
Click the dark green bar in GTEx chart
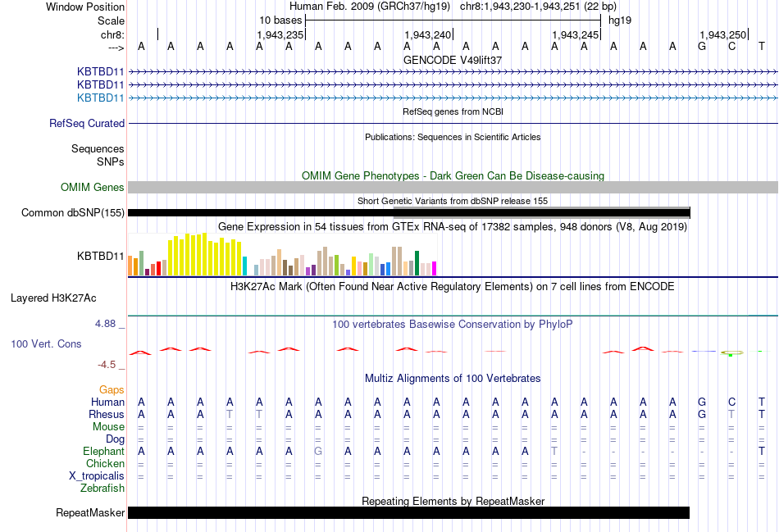pyautogui.click(x=417, y=263)
